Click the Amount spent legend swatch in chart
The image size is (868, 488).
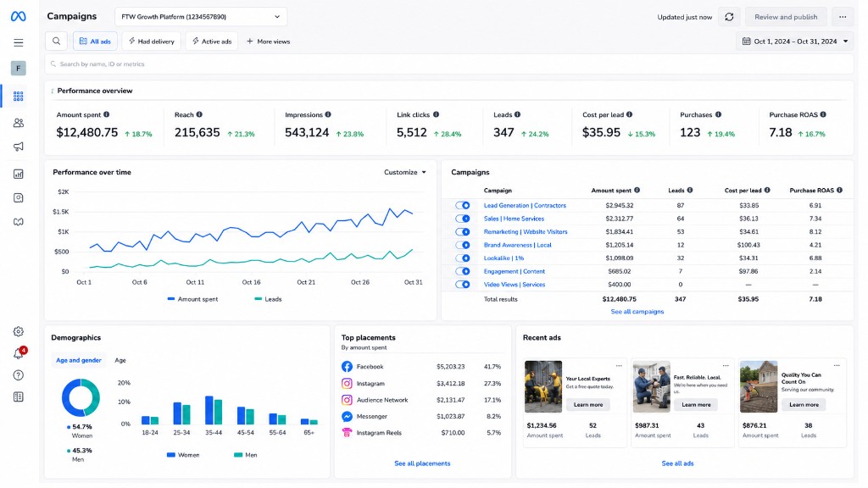[171, 299]
